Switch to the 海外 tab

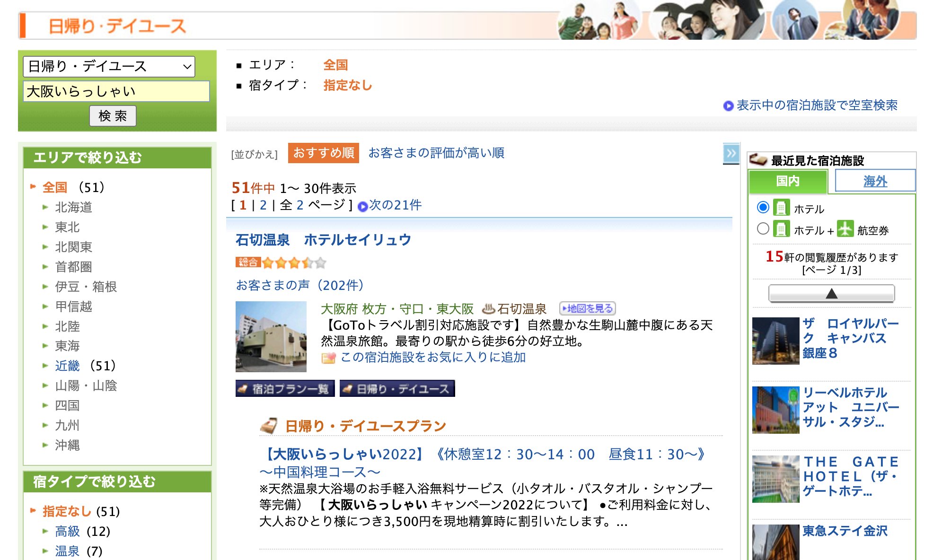(x=875, y=181)
